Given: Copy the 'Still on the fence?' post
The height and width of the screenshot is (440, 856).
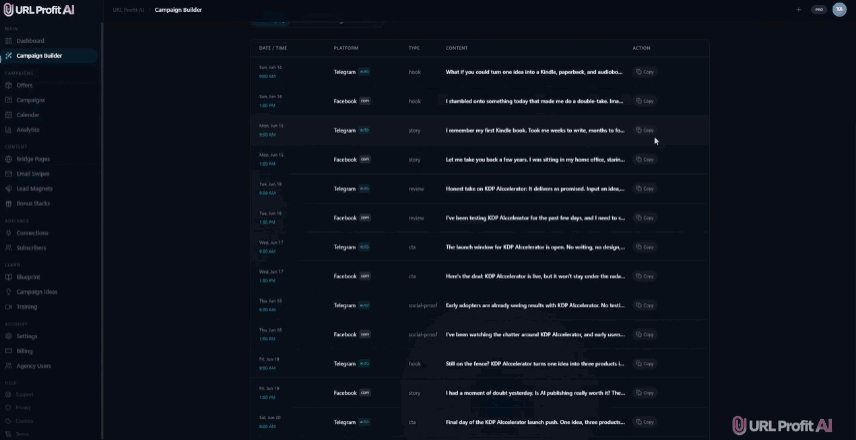Looking at the screenshot, I should (645, 364).
